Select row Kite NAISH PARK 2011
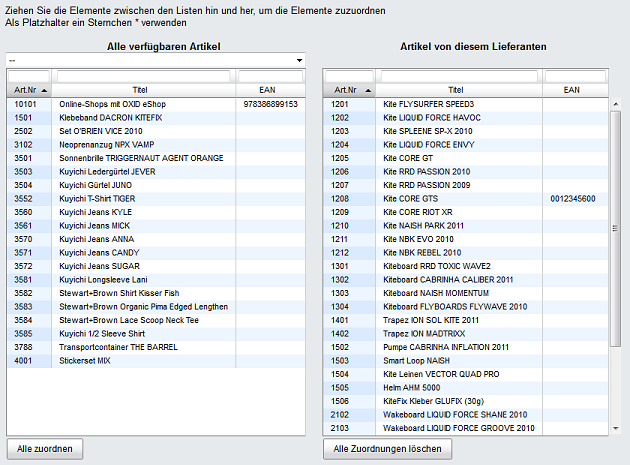 466,226
